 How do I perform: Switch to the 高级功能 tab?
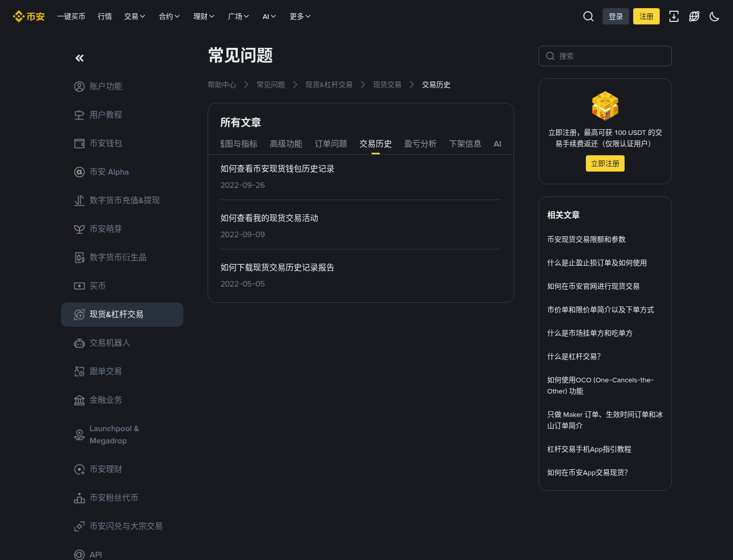coord(286,144)
